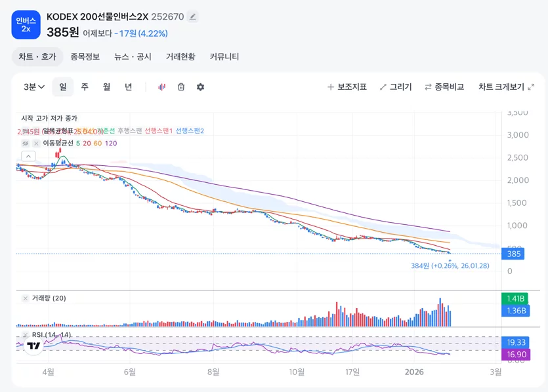548x392 pixels.
Task: Open the 3분 minute interval dropdown
Action: (x=34, y=87)
